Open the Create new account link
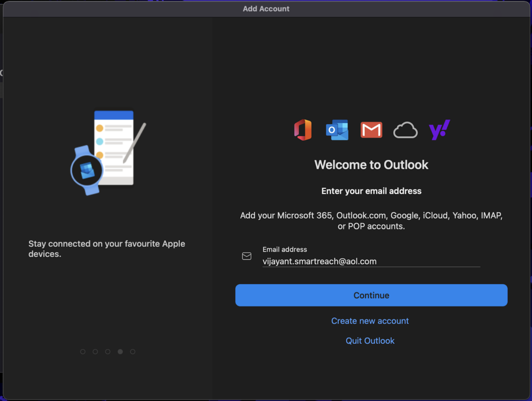Screen dimensions: 532x401 [x=370, y=321]
